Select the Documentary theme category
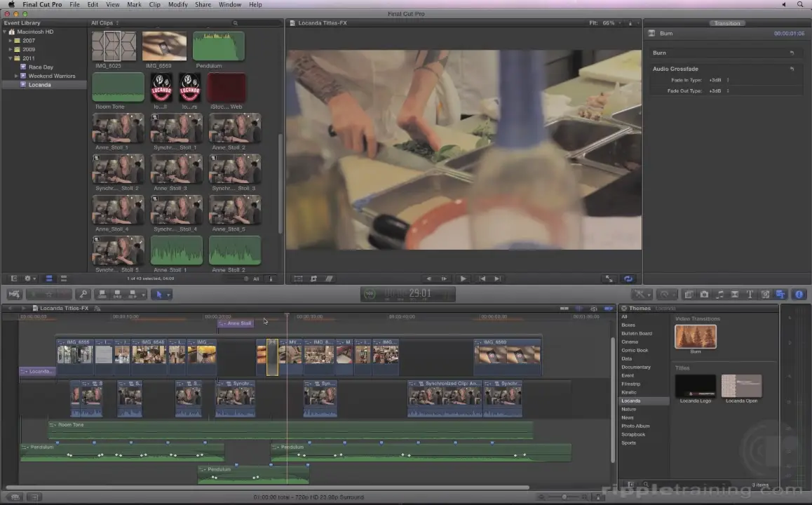812x505 pixels. [635, 367]
